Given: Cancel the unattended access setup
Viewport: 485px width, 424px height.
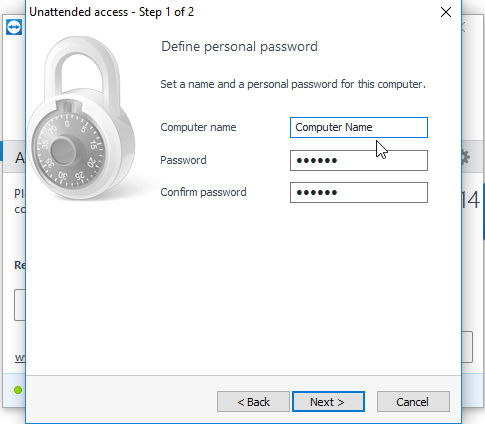Looking at the screenshot, I should 413,402.
